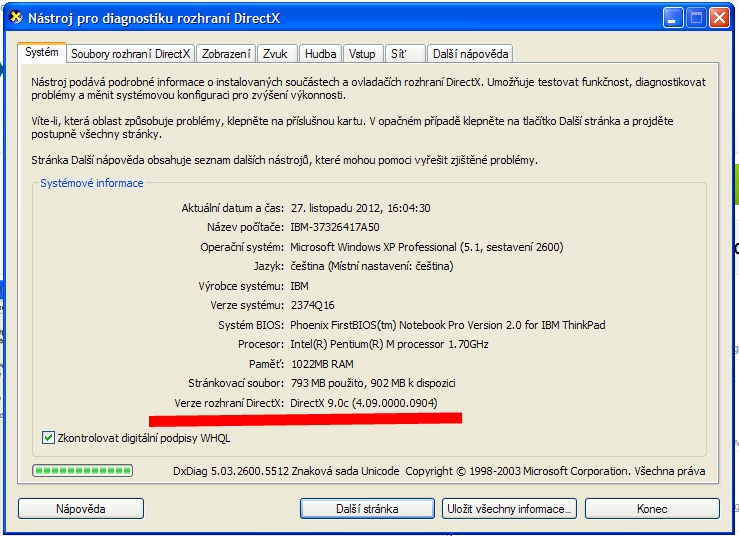Toggle Zkontrolovat digitální podpisy WHQL checkbox
The width and height of the screenshot is (739, 536).
coord(48,438)
